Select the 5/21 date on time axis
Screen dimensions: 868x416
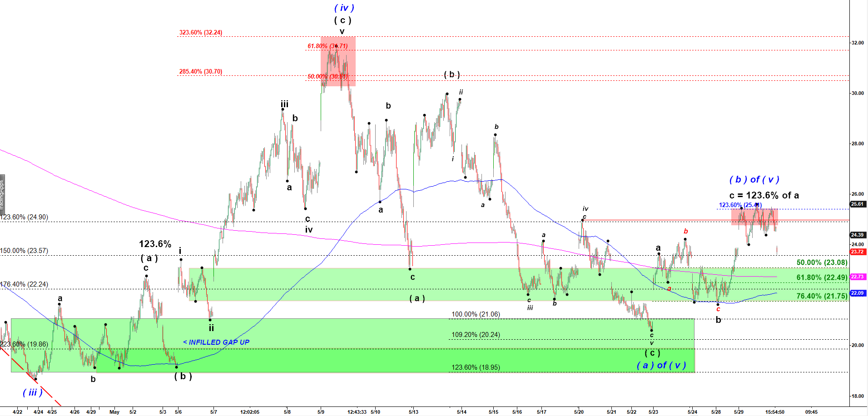coord(611,412)
